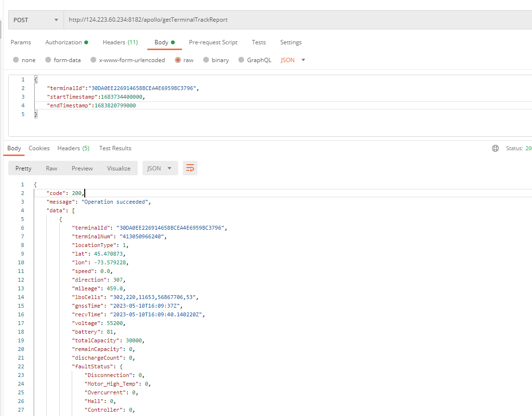The width and height of the screenshot is (532, 416).
Task: Click the Visualize response view button
Action: (118, 168)
